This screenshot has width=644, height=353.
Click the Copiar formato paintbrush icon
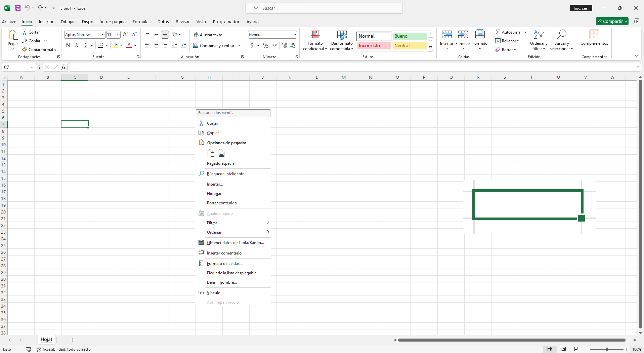(x=25, y=49)
